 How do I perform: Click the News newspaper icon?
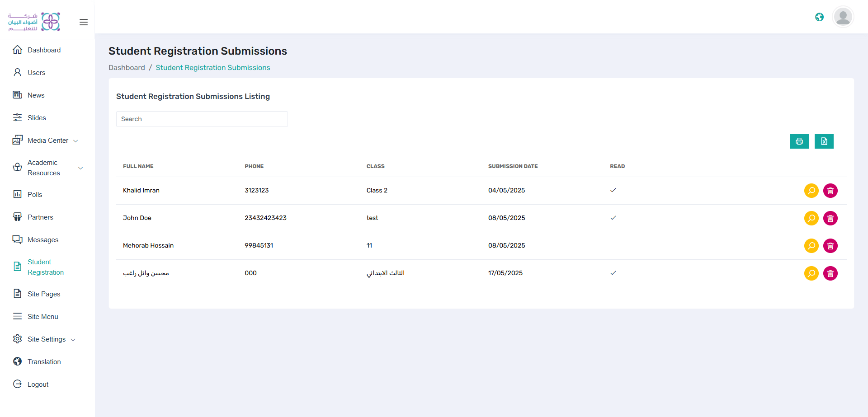click(x=17, y=95)
